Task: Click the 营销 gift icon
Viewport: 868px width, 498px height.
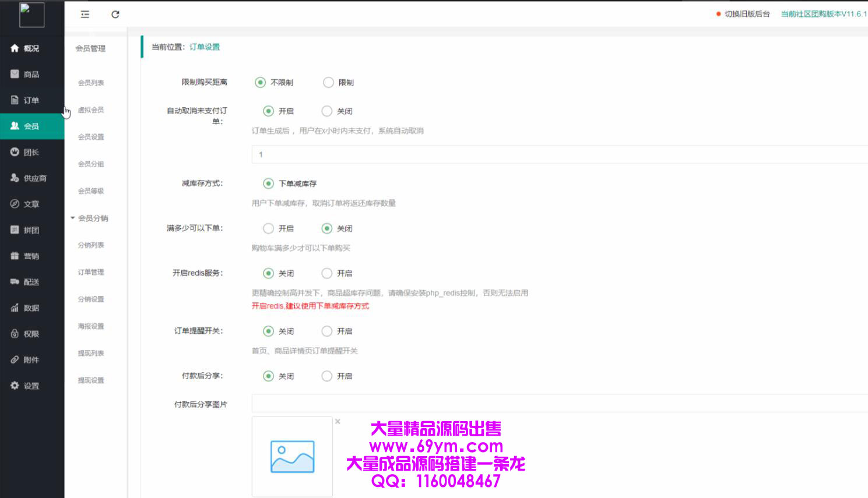Action: [x=15, y=256]
